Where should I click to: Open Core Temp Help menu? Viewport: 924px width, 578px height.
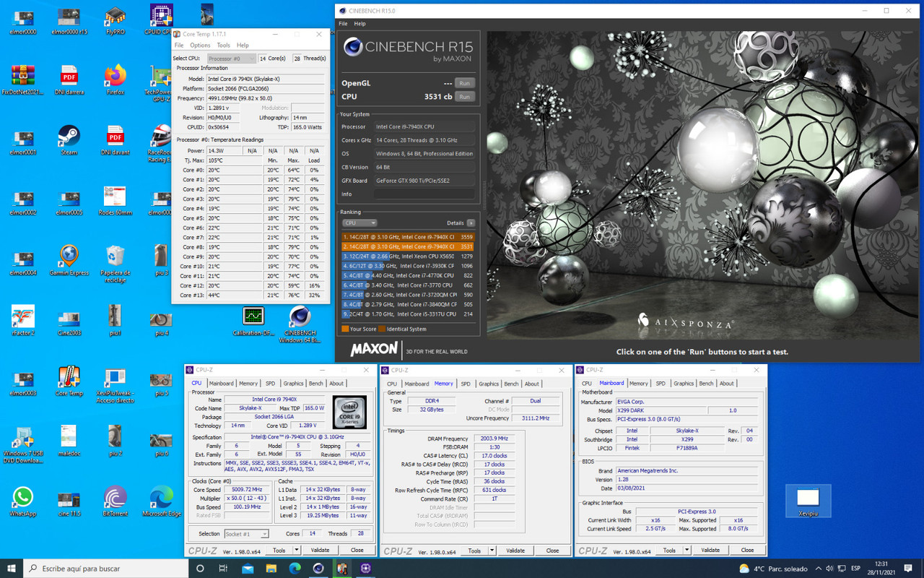point(243,45)
